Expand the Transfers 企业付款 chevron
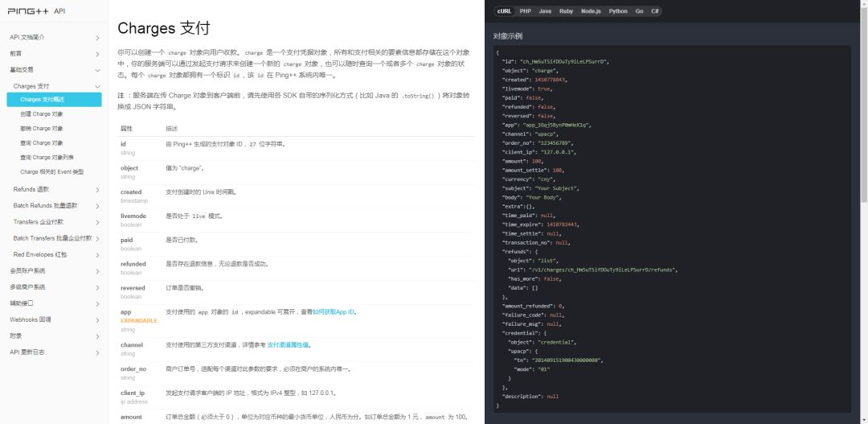868x424 pixels. [97, 222]
